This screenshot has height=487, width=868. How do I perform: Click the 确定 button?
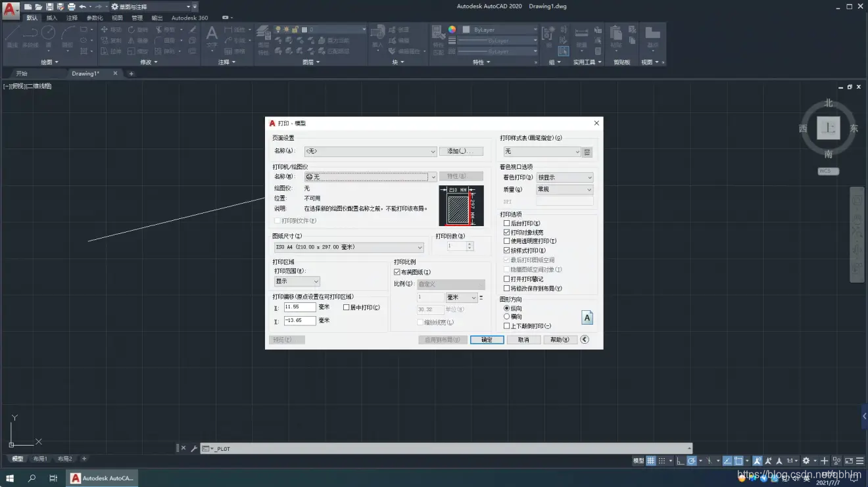click(x=487, y=340)
